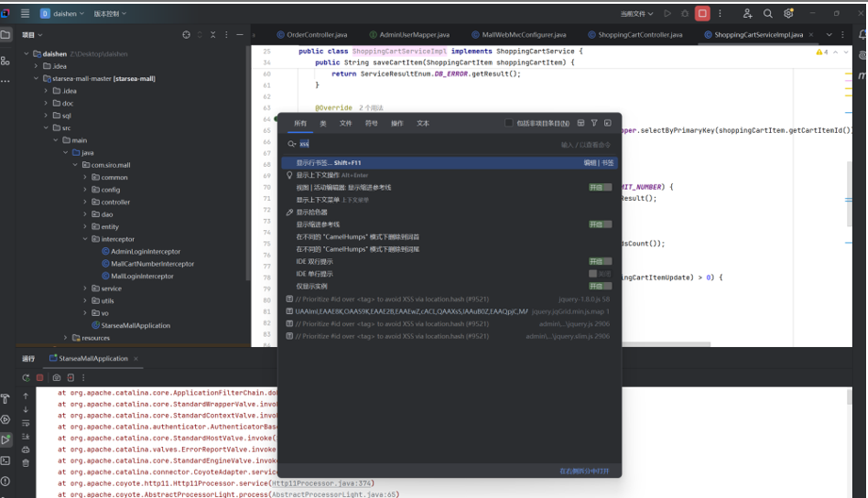The height and width of the screenshot is (498, 868).
Task: Click the print icon in console sidebar
Action: tap(25, 449)
